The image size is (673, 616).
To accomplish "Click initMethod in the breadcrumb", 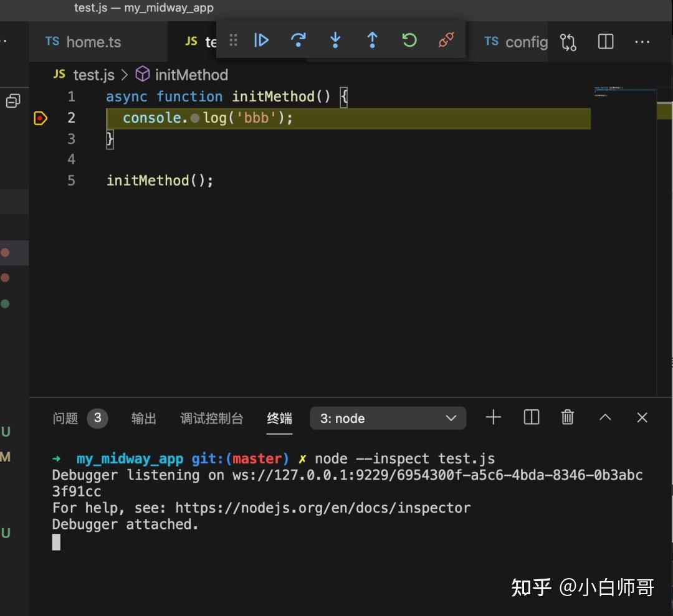I will pyautogui.click(x=191, y=75).
